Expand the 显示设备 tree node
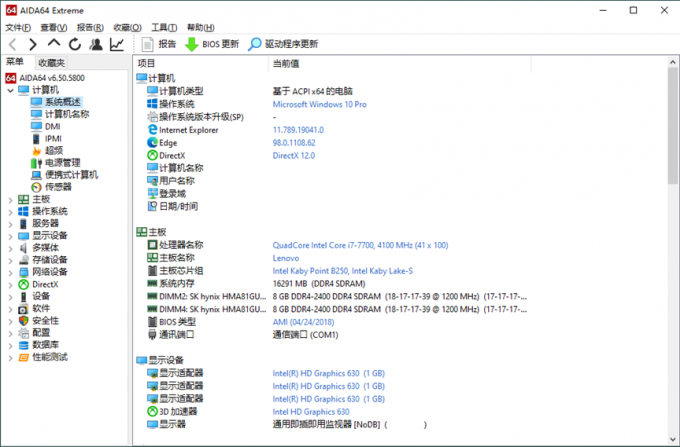The height and width of the screenshot is (447, 680). click(10, 235)
